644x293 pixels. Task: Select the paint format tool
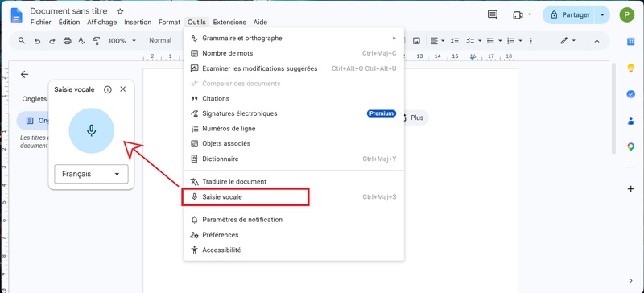(x=97, y=41)
